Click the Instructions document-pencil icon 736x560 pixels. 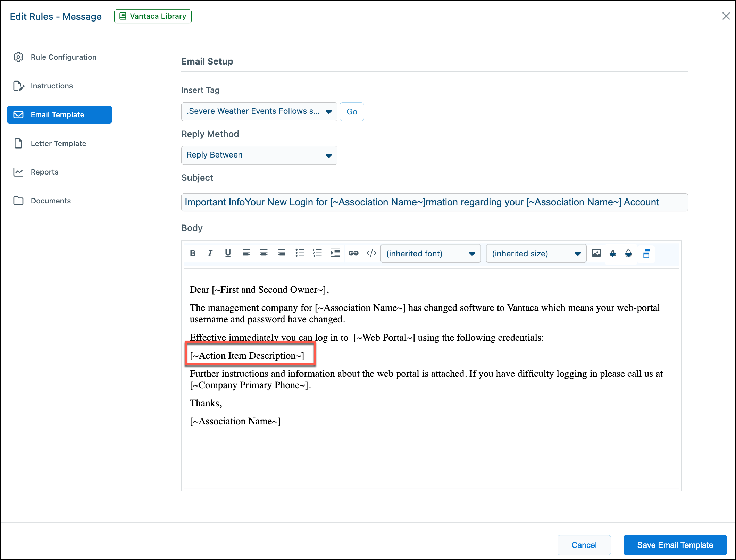tap(19, 86)
